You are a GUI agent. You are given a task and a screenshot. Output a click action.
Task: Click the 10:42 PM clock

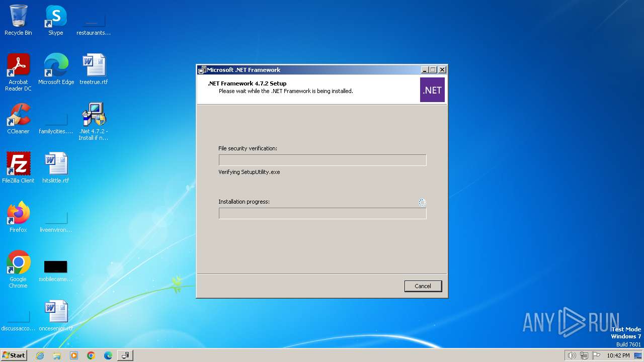coord(618,355)
